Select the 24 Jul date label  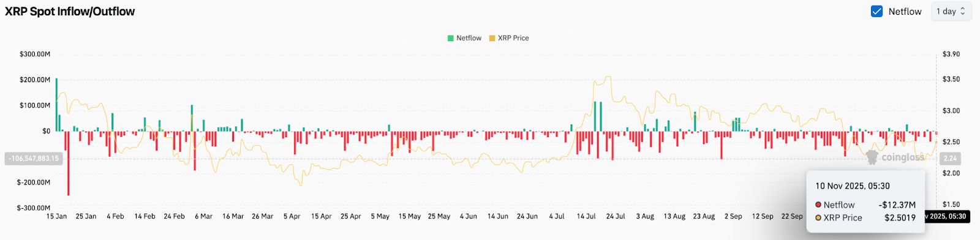[x=615, y=216]
